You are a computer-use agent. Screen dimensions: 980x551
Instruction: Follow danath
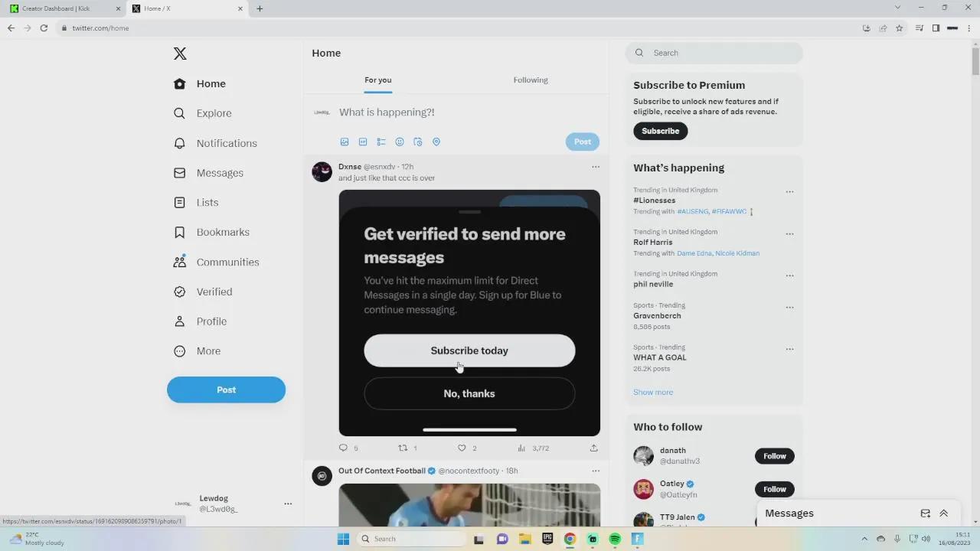pos(774,456)
